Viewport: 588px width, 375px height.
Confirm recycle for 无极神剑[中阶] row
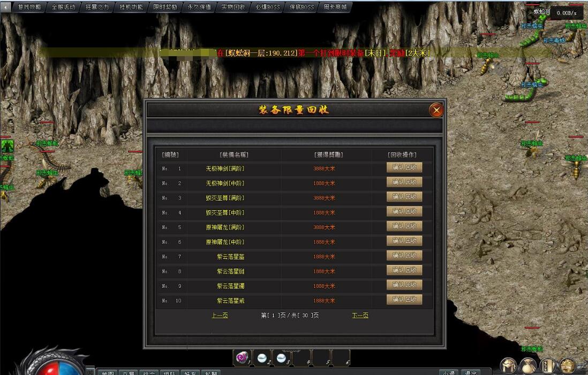tap(404, 182)
